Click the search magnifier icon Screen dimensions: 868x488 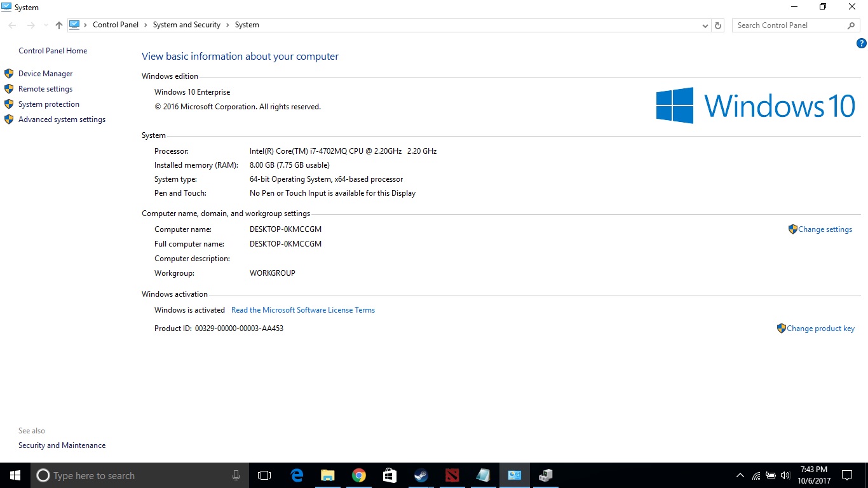(x=851, y=25)
